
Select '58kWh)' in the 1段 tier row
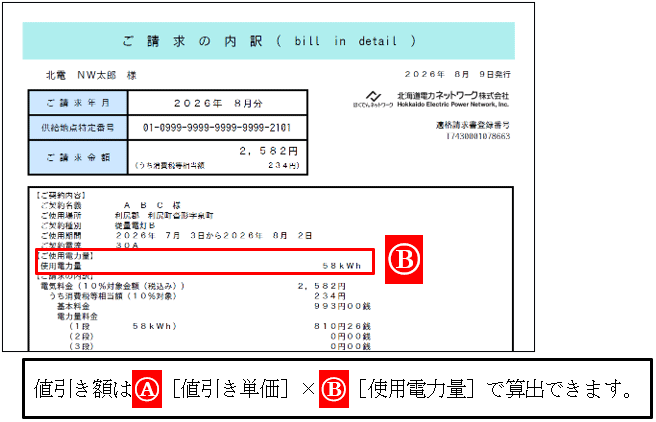coord(154,326)
